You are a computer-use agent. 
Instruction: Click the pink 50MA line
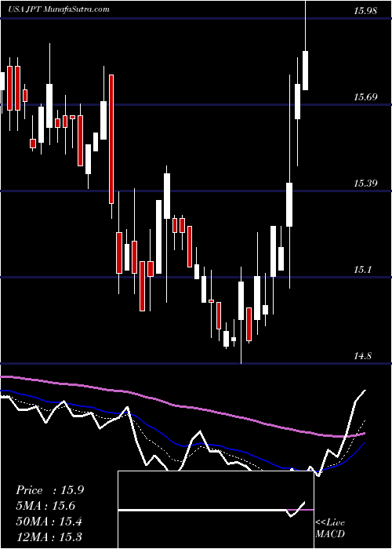[182, 406]
